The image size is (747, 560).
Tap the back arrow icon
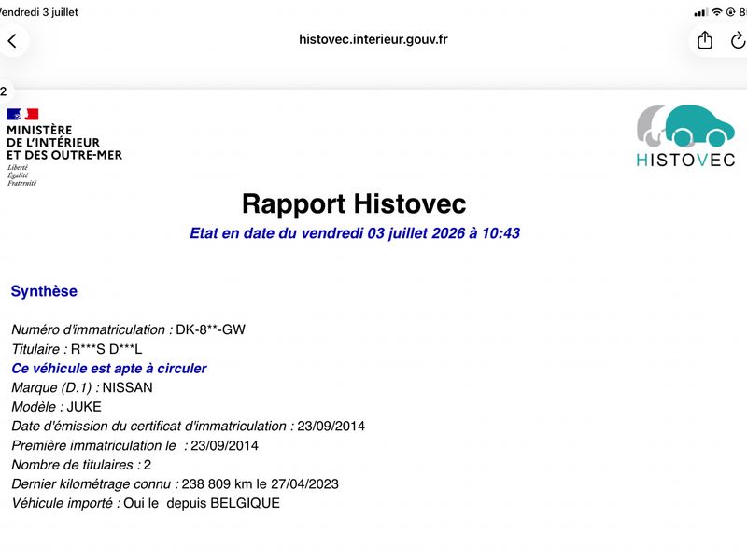[12, 41]
